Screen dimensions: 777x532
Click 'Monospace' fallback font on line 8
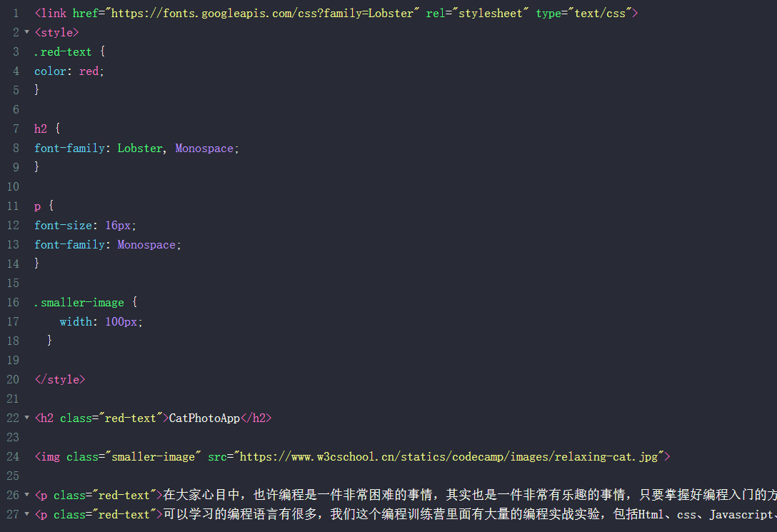tap(204, 148)
